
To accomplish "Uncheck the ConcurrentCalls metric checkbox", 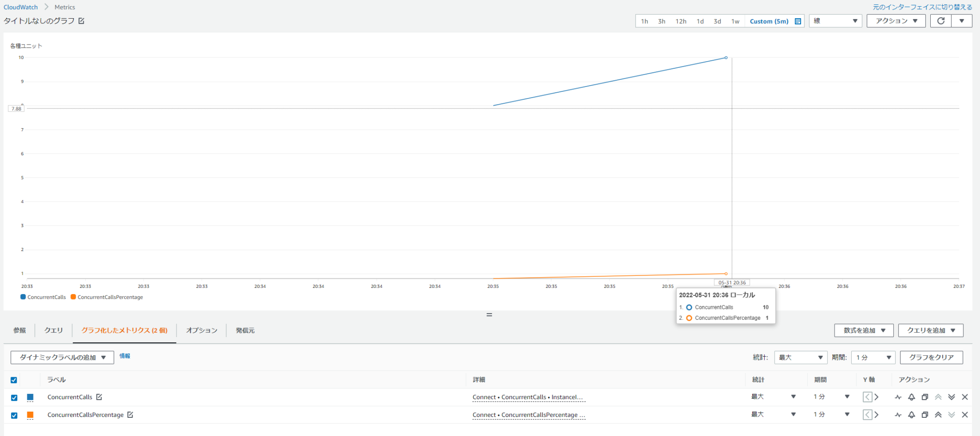I will (14, 398).
